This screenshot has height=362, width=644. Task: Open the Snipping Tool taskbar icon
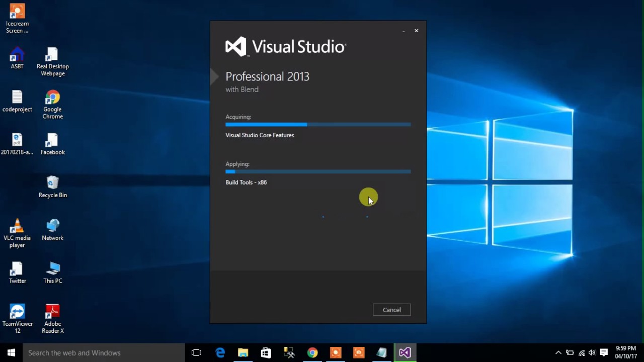tap(289, 353)
